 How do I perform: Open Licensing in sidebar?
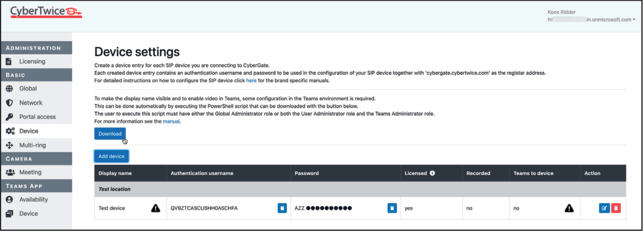click(x=32, y=62)
